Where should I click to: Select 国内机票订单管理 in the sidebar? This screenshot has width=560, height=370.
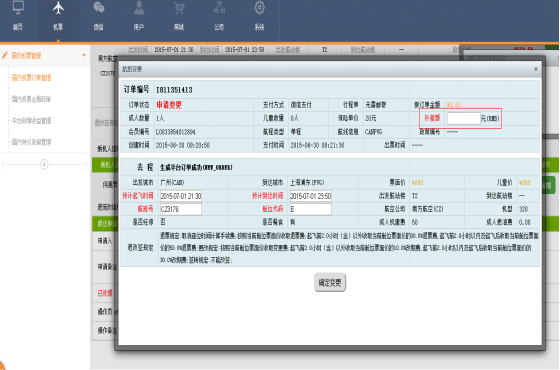pos(31,78)
